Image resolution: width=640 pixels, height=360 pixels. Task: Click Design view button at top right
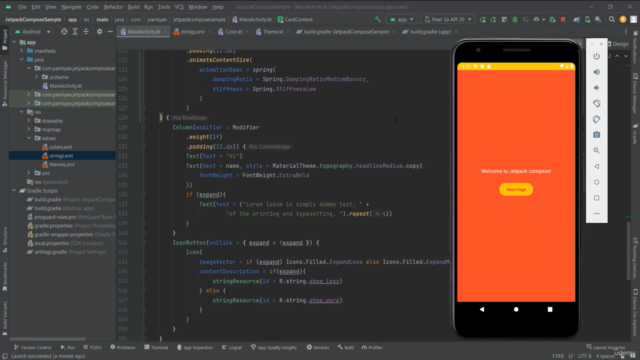point(618,44)
